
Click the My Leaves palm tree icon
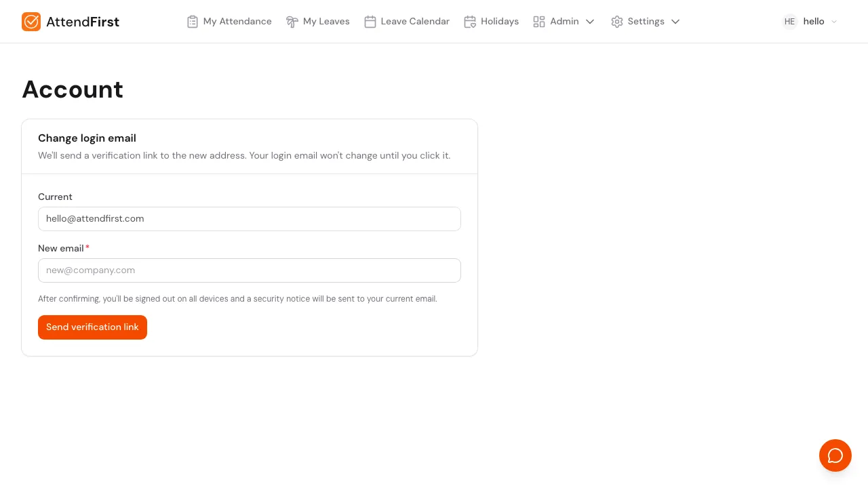pos(292,22)
